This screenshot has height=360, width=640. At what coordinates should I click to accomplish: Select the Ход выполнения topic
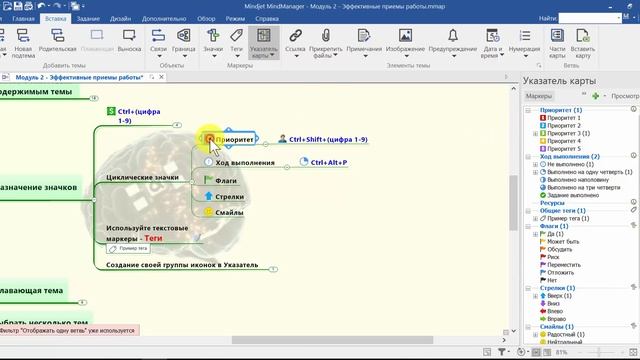[245, 163]
